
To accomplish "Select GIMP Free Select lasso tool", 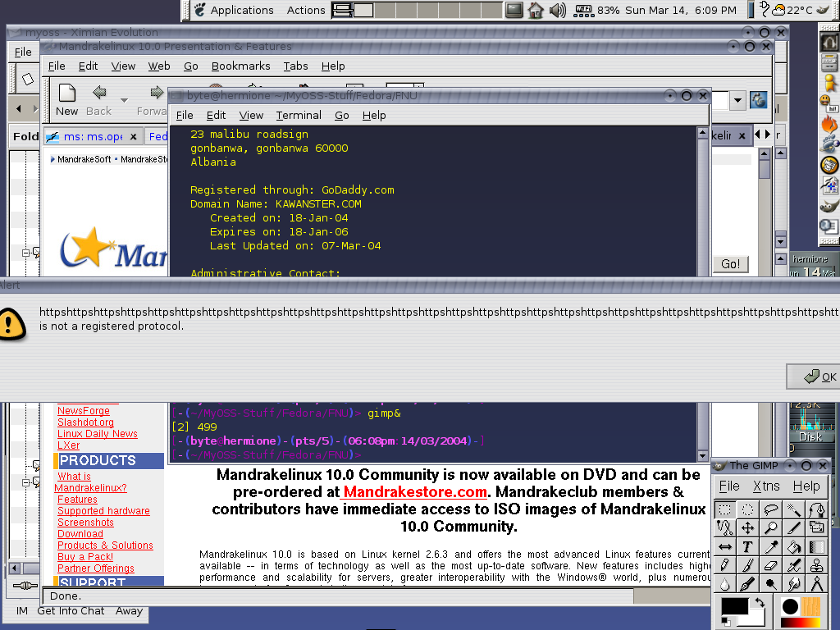I will click(771, 509).
